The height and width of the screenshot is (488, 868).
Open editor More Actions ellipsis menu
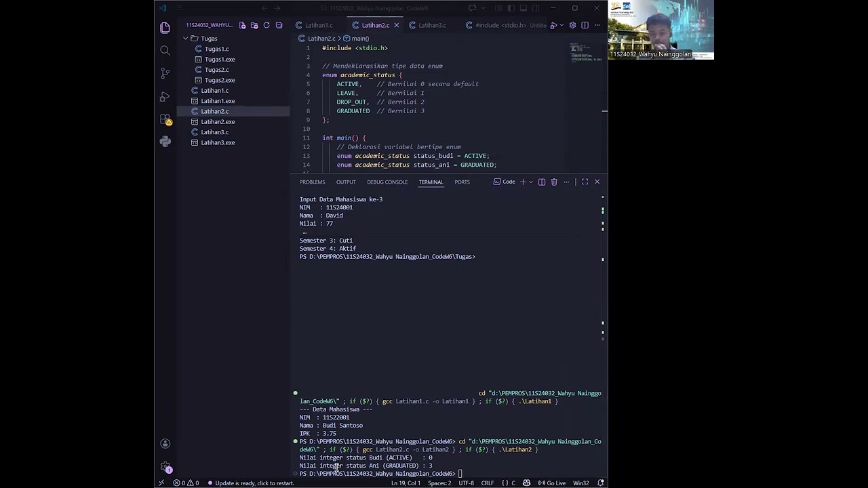(597, 25)
